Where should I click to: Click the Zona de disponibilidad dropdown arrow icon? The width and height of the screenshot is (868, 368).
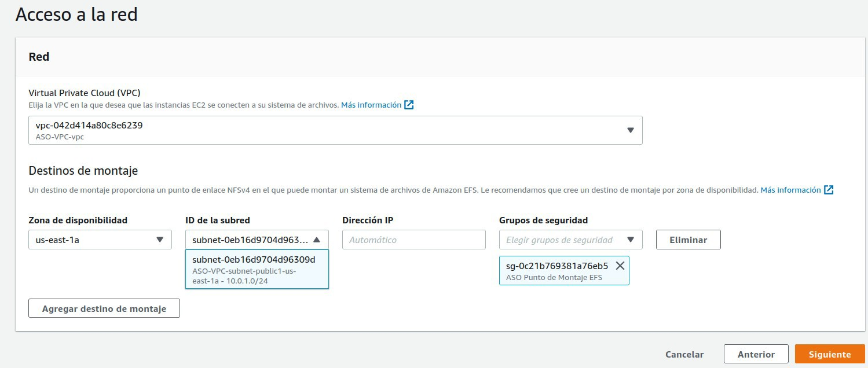click(162, 239)
